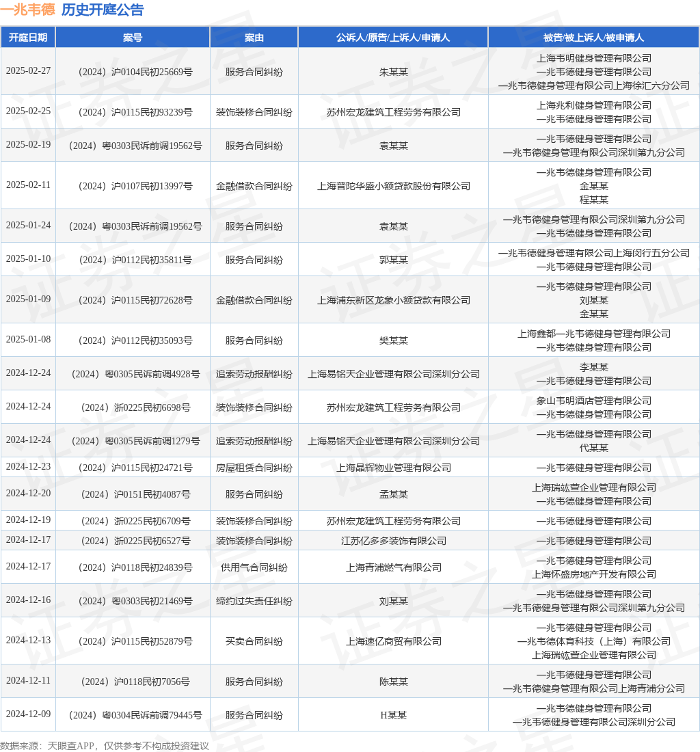Select case number 沪0115民初72628号
700x752 pixels.
pyautogui.click(x=135, y=300)
